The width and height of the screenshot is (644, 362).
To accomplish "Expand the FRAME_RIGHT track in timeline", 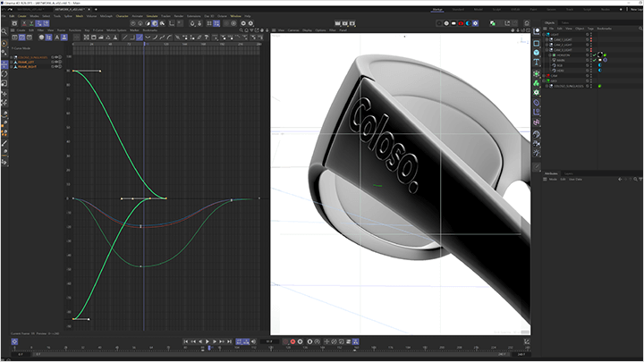I will pyautogui.click(x=12, y=66).
